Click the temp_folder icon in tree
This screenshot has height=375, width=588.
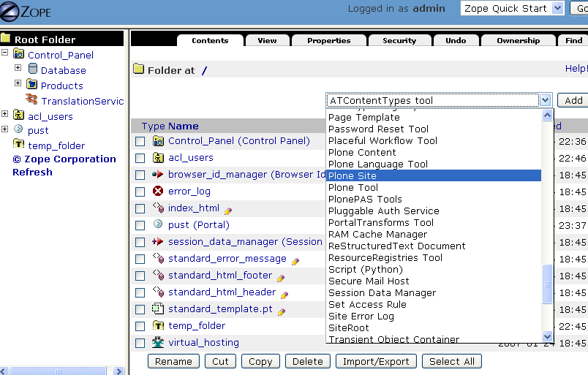[x=19, y=143]
